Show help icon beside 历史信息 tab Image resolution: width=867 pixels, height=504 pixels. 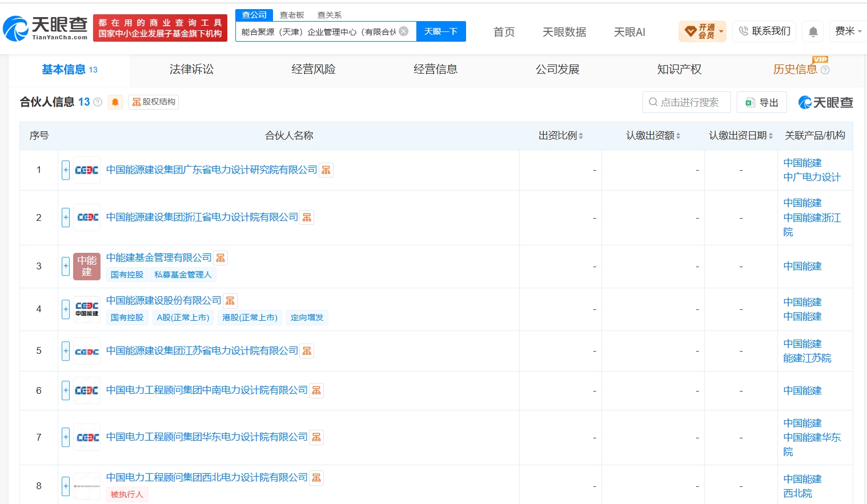click(825, 70)
